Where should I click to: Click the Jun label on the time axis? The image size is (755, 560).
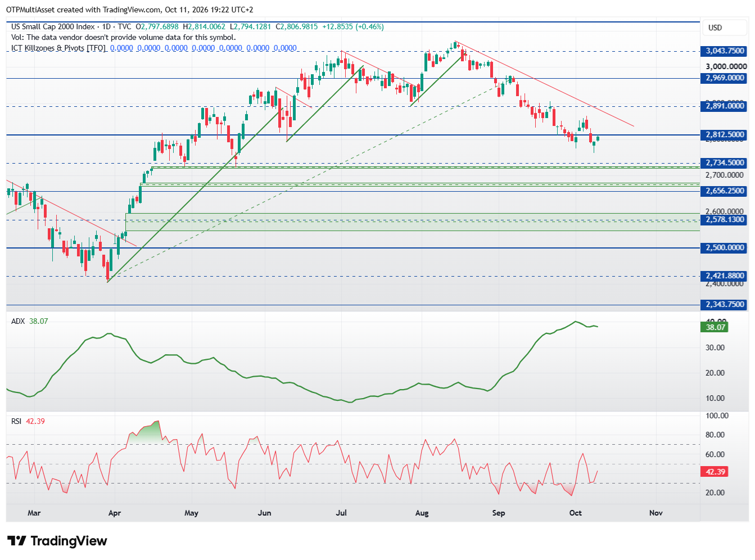pos(264,513)
